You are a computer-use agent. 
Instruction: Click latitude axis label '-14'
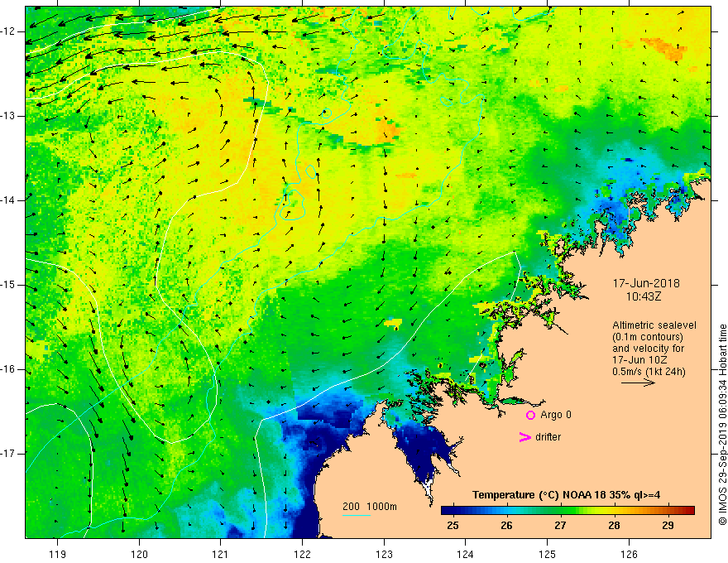[x=8, y=200]
